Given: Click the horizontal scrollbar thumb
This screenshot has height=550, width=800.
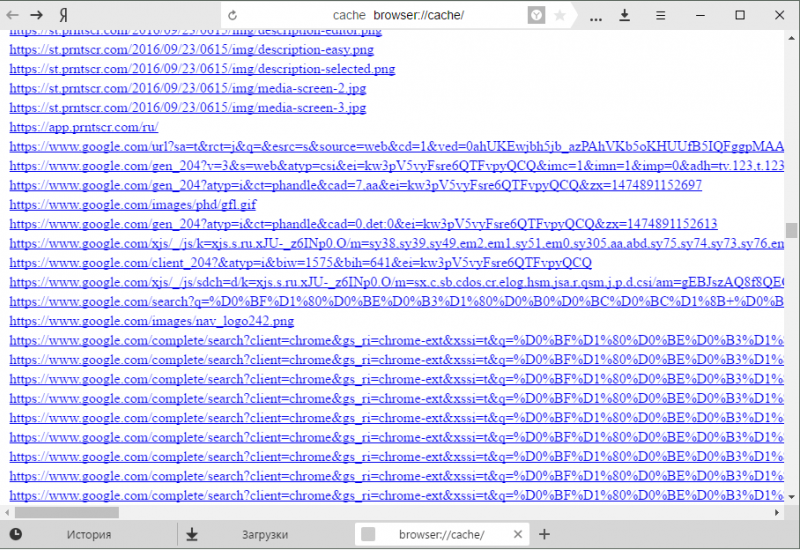Looking at the screenshot, I should coord(67,512).
